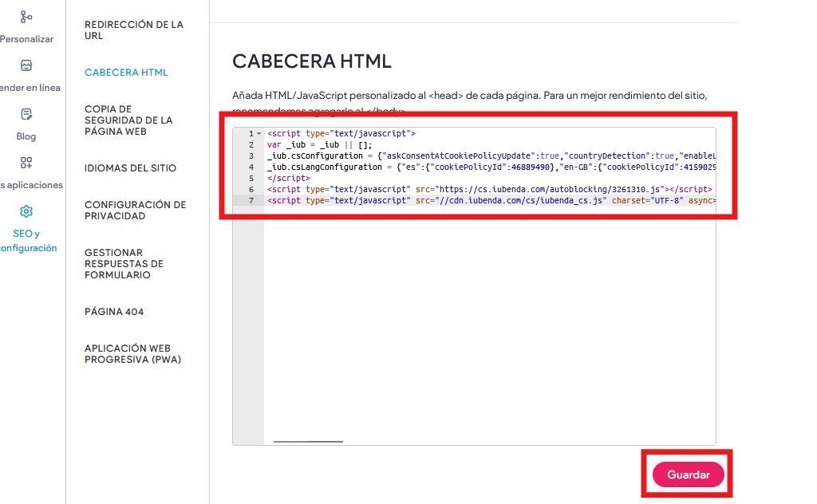Open the Personalizar section icon
The width and height of the screenshot is (817, 504).
point(26,18)
